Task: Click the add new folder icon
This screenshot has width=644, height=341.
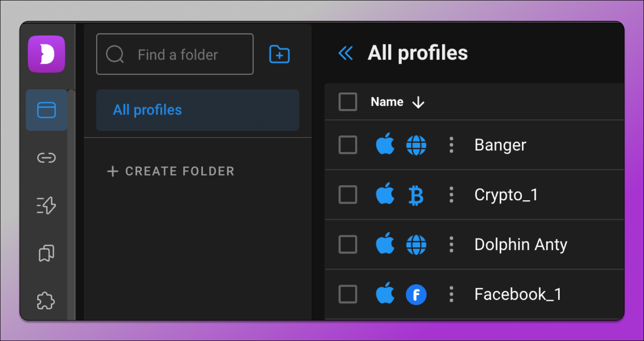Action: [x=279, y=54]
